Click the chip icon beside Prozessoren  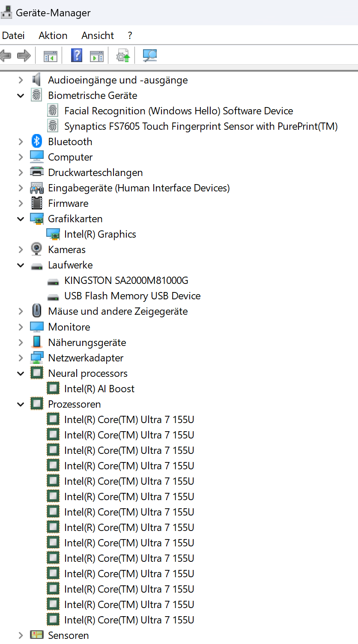(x=37, y=403)
